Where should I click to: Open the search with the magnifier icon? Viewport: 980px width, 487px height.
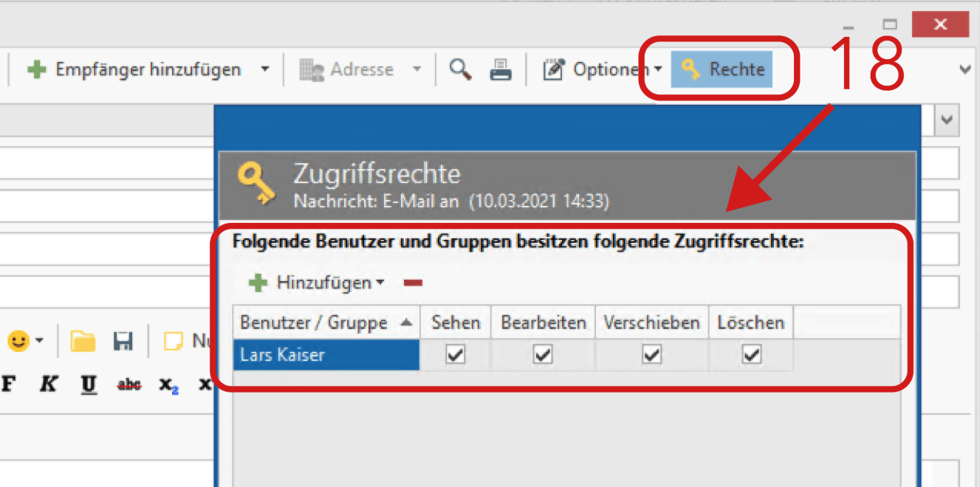(460, 69)
